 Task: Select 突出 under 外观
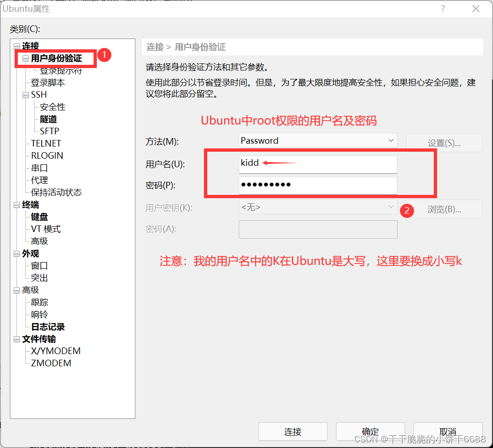click(x=39, y=278)
